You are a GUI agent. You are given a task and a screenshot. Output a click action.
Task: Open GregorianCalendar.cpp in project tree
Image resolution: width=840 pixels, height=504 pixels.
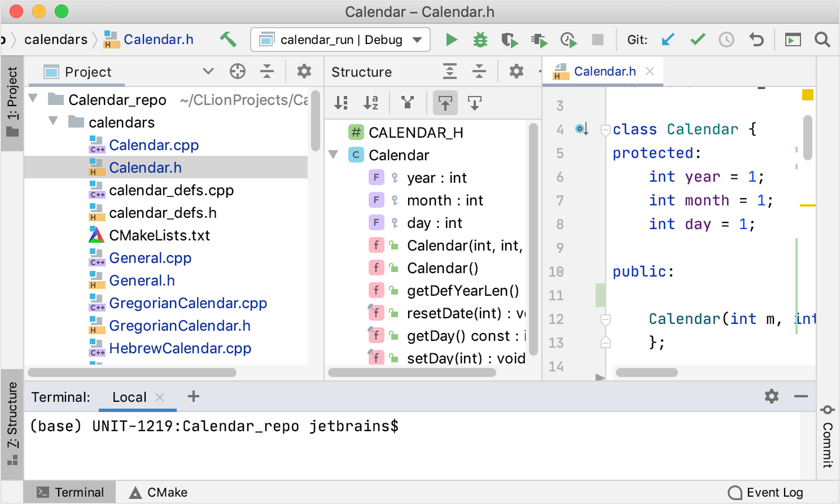coord(188,303)
